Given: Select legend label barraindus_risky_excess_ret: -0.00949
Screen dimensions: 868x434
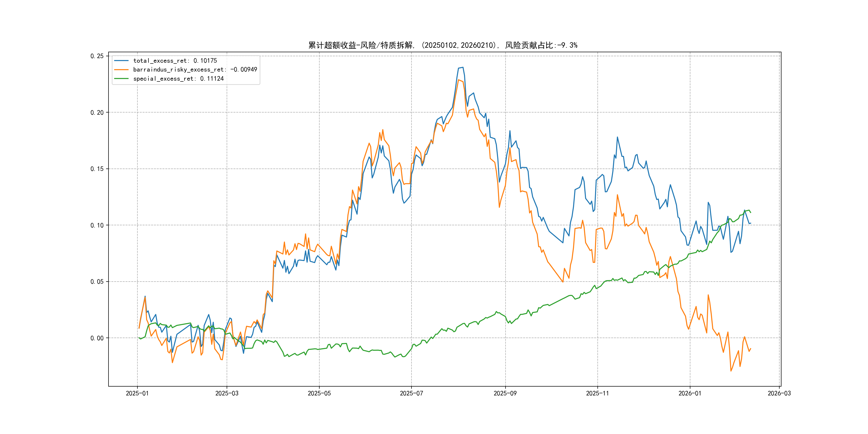Looking at the screenshot, I should click(x=195, y=69).
